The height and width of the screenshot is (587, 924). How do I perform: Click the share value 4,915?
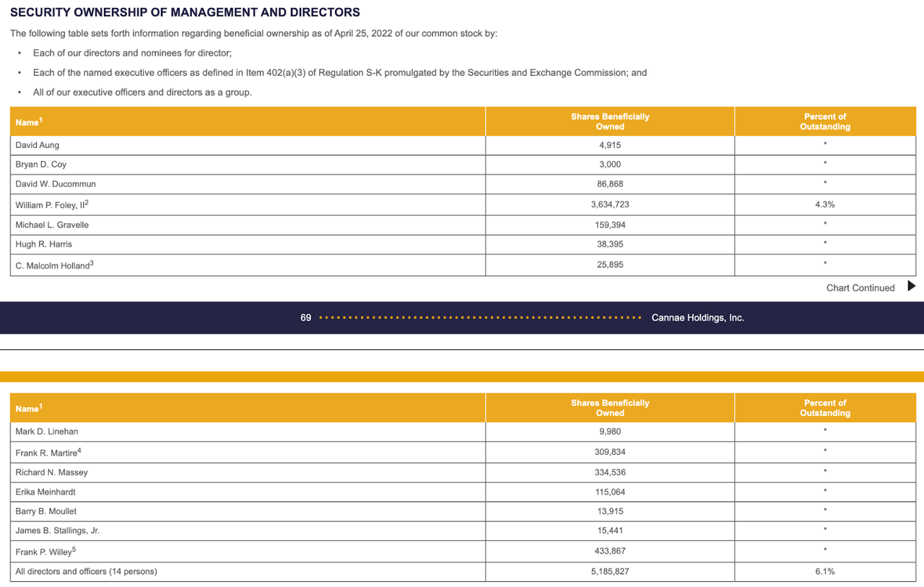tap(610, 145)
